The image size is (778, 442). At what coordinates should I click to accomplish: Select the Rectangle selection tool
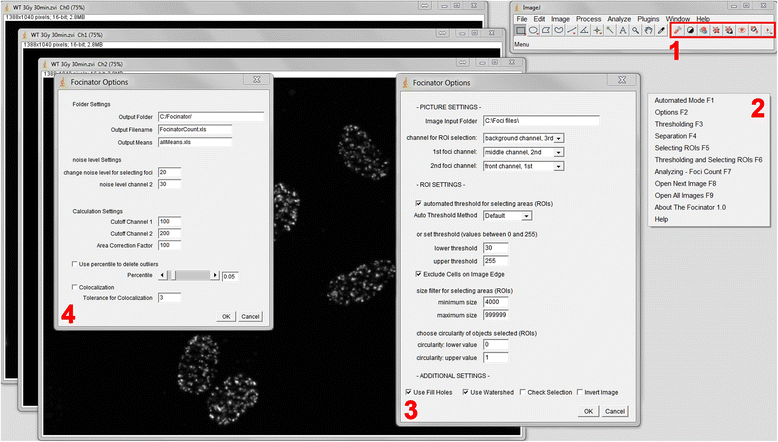[520, 31]
